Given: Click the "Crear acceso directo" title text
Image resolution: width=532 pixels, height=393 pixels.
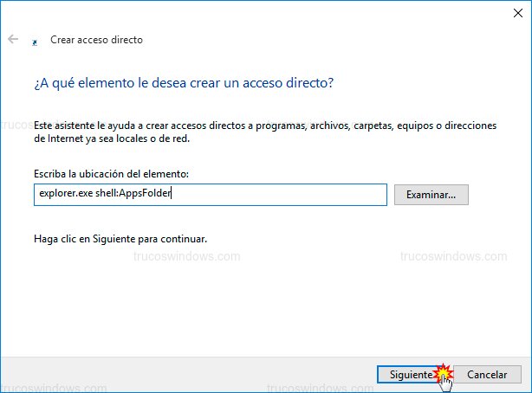Looking at the screenshot, I should coord(96,40).
